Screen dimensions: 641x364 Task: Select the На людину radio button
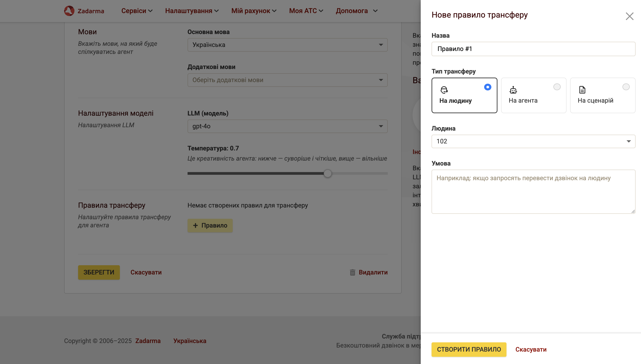487,87
